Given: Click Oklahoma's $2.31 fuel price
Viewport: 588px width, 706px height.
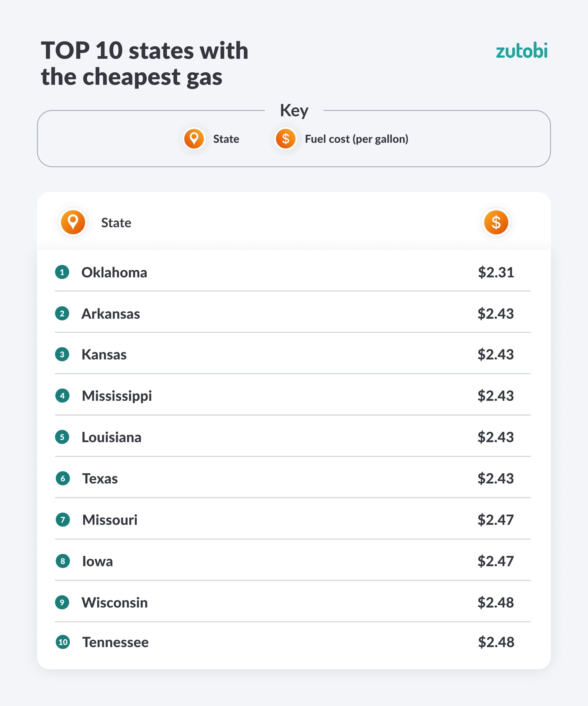Looking at the screenshot, I should pyautogui.click(x=496, y=272).
